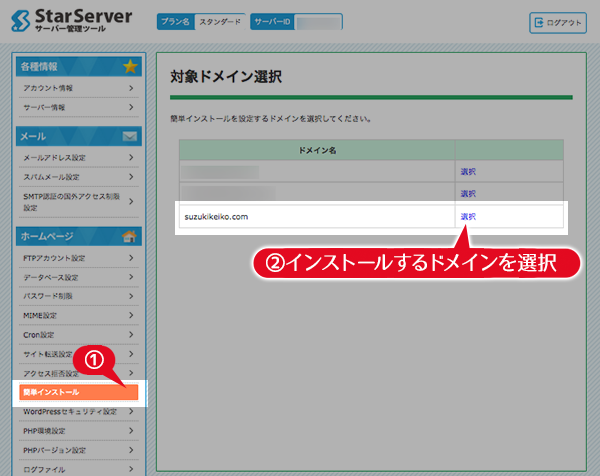Click chevron next to PHP環境設定
The height and width of the screenshot is (476, 600).
tap(131, 431)
